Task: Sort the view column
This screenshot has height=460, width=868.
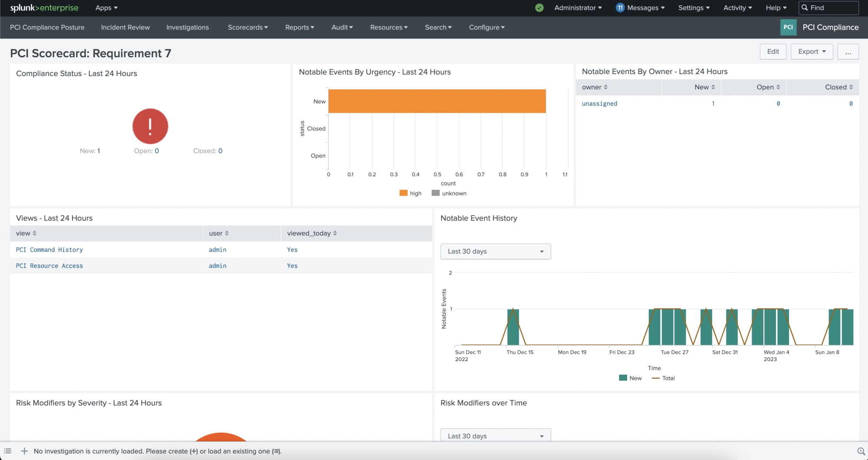Action: [26, 233]
